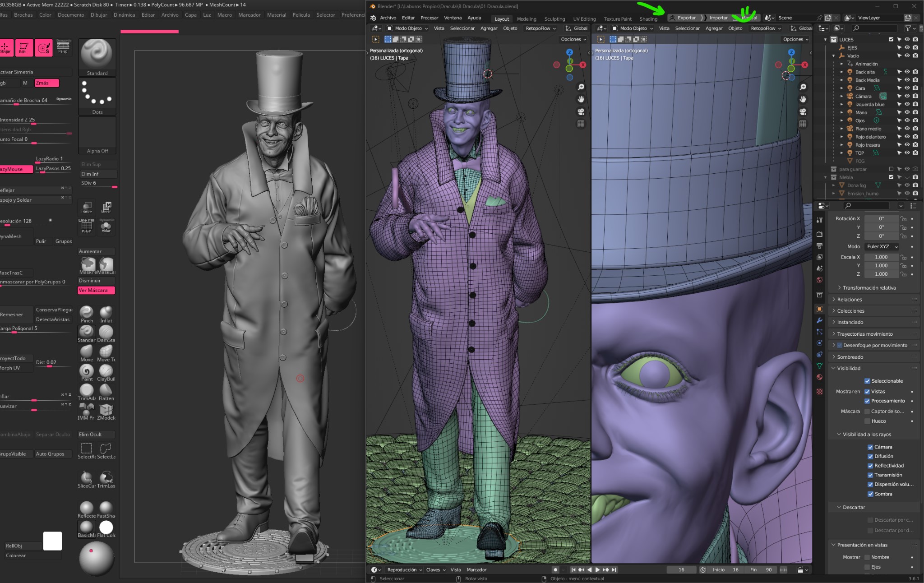Select the Pinch brush in ZBrush
Screen dimensions: 924x583
[x=87, y=314]
